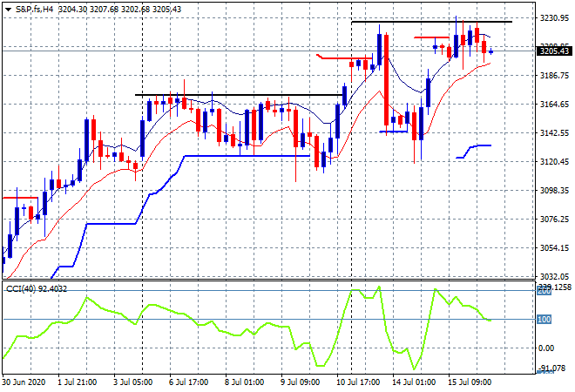This screenshot has width=575, height=392.
Task: Click the 3032.05 price axis label
Action: 554,276
